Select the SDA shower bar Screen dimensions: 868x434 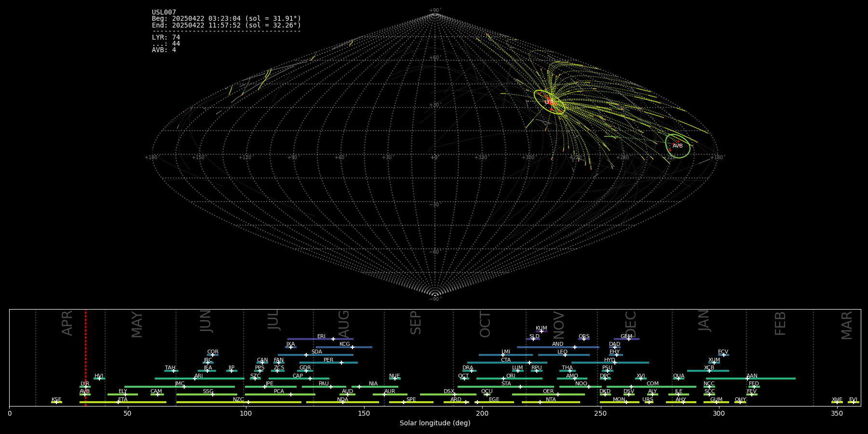(315, 355)
